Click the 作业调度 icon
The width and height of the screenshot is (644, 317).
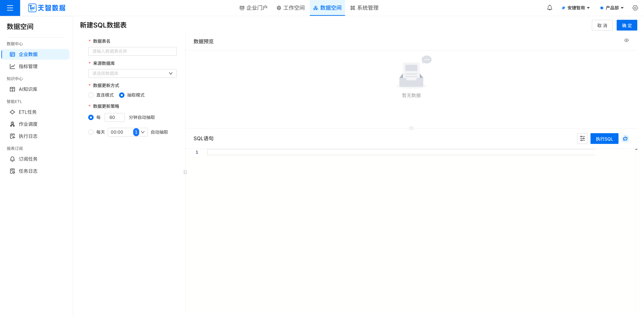coord(12,124)
